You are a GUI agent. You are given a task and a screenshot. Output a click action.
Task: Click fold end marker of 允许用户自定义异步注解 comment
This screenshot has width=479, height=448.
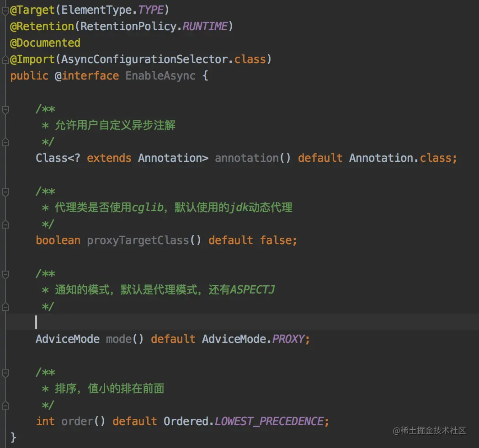tap(5, 143)
